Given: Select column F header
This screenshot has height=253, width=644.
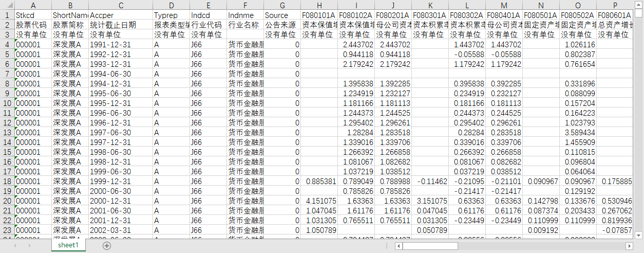Looking at the screenshot, I should 245,5.
